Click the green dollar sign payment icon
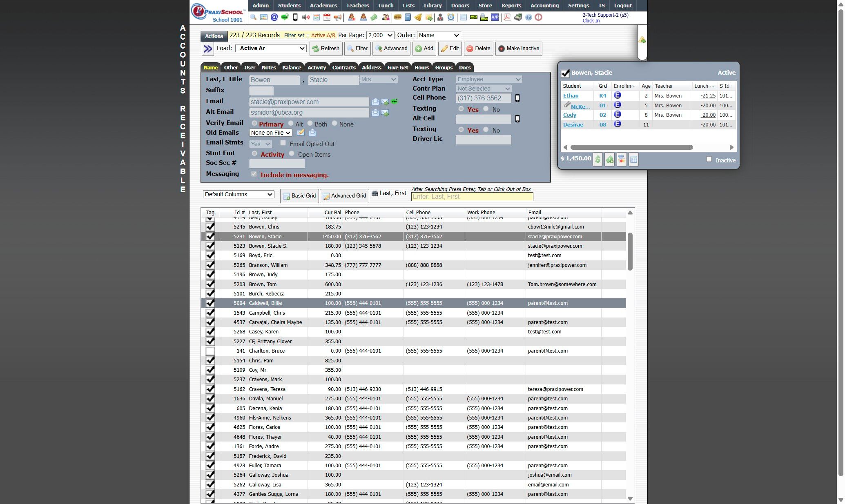Image resolution: width=845 pixels, height=504 pixels. coord(598,160)
